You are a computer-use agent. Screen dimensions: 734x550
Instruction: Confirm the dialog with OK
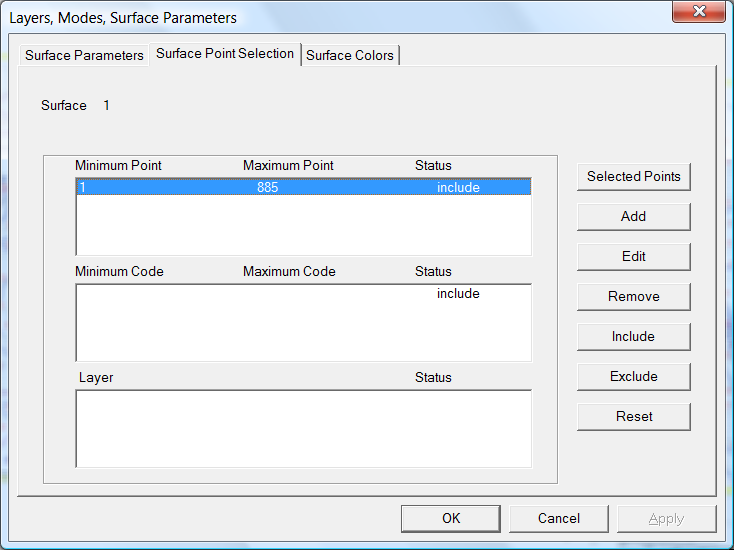coord(451,518)
